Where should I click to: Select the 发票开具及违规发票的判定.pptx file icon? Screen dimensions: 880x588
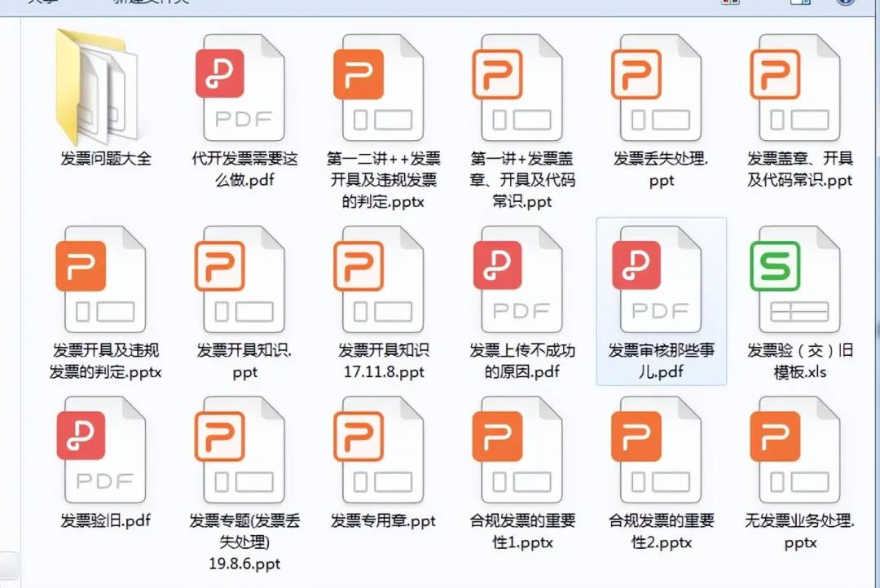(x=101, y=279)
